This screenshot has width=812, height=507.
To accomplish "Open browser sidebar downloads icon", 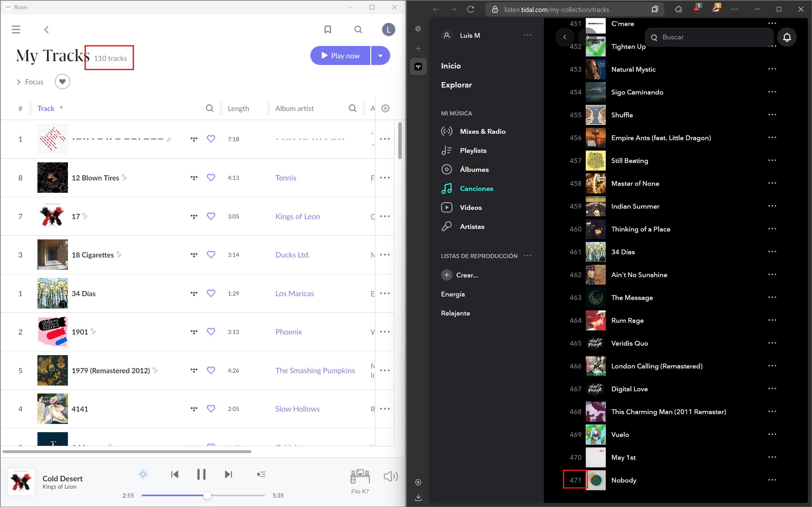I will [x=418, y=497].
